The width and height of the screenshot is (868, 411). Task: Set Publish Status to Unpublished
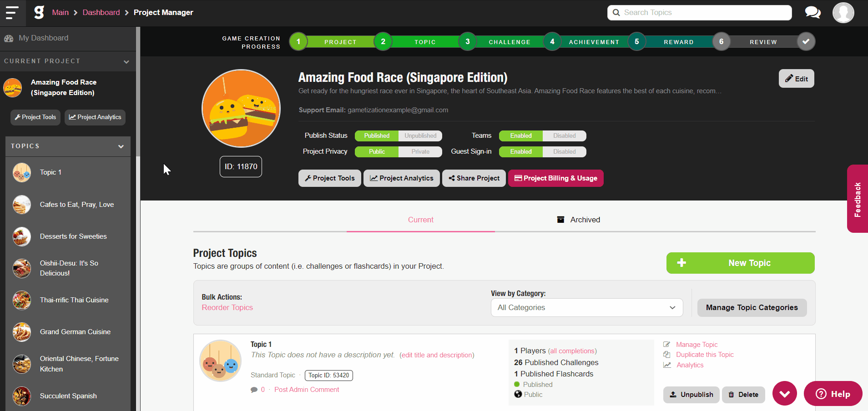click(x=420, y=136)
